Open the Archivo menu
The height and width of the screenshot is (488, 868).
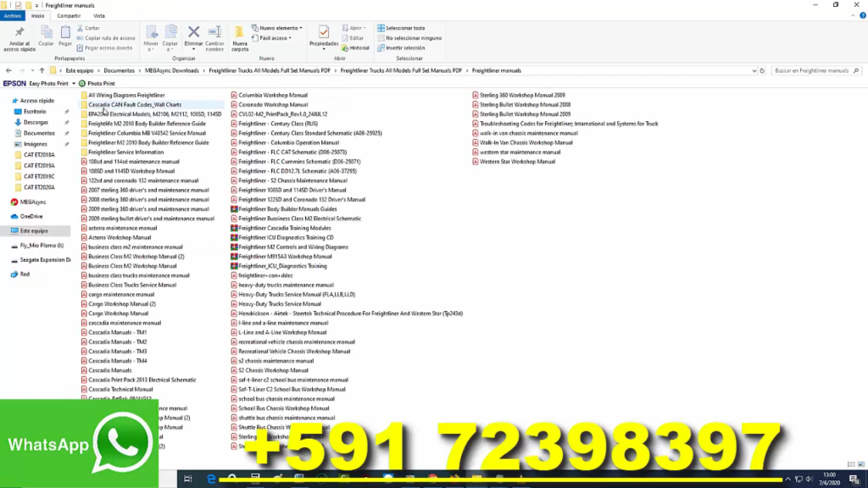(x=12, y=16)
